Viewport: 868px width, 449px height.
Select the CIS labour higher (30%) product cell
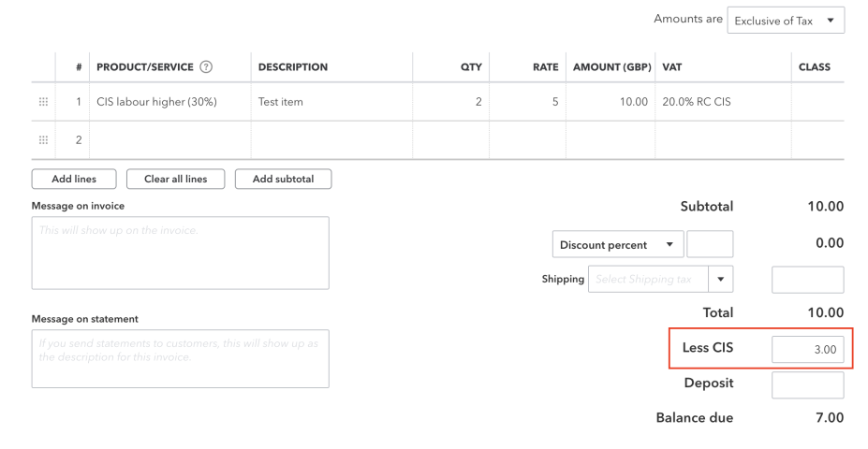169,102
